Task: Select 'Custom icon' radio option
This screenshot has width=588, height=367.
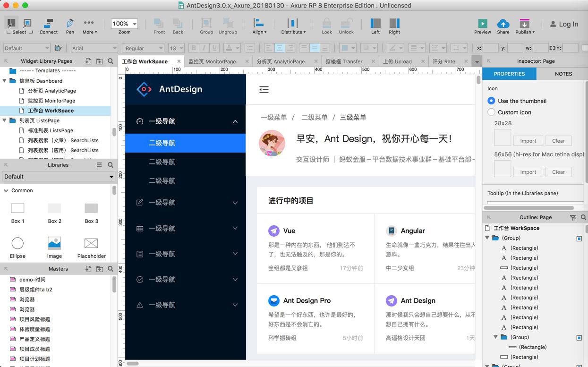Action: [491, 112]
